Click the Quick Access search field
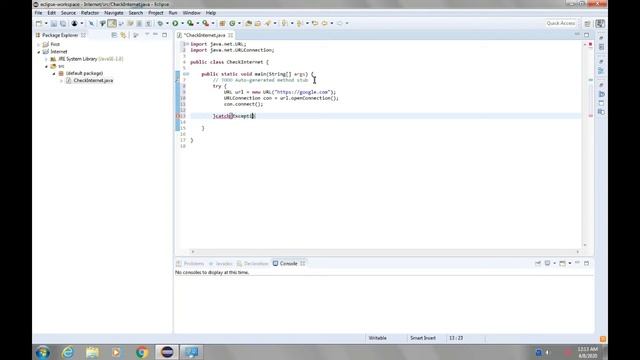 click(560, 24)
